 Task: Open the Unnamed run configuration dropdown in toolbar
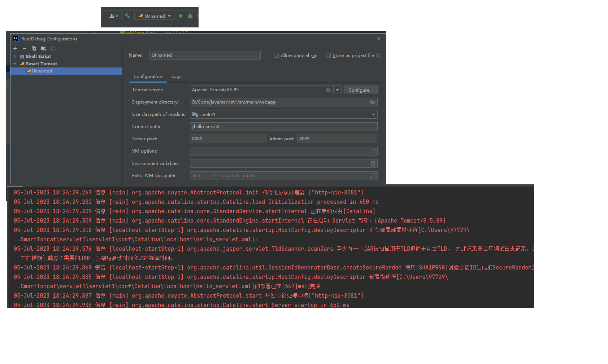154,16
